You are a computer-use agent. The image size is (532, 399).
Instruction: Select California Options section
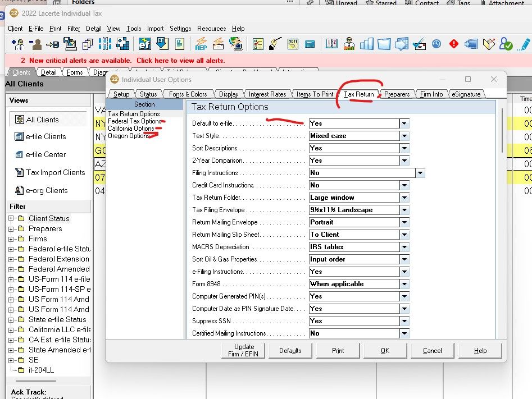(131, 129)
